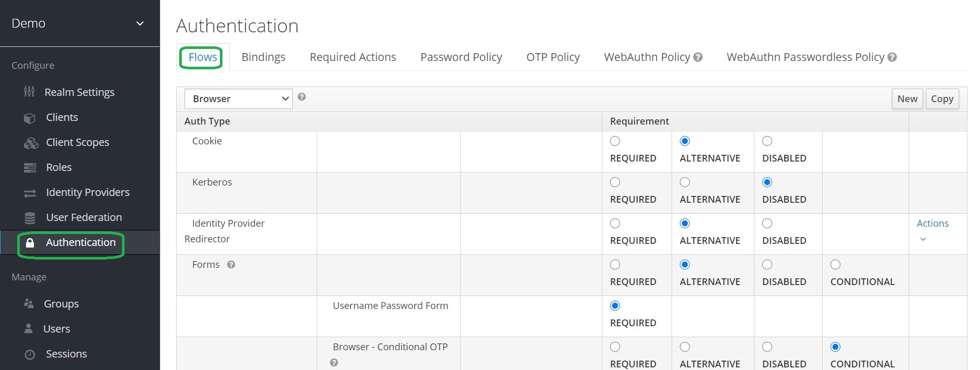Click the Client Scopes cubes icon
Viewport: 980px width, 370px height.
[x=31, y=143]
